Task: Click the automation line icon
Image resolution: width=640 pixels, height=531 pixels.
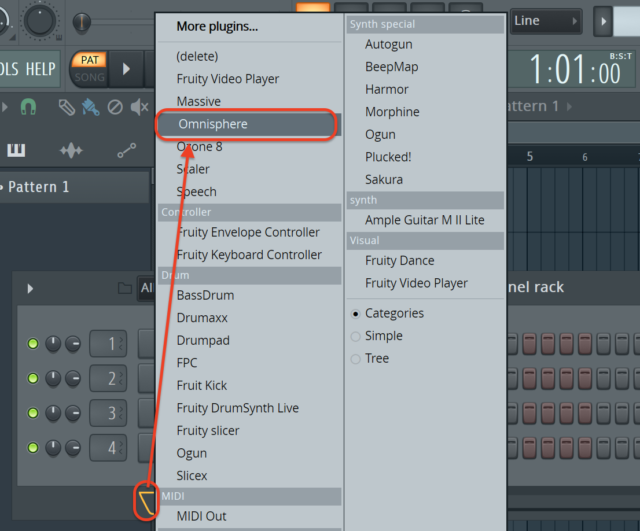Action: [126, 150]
